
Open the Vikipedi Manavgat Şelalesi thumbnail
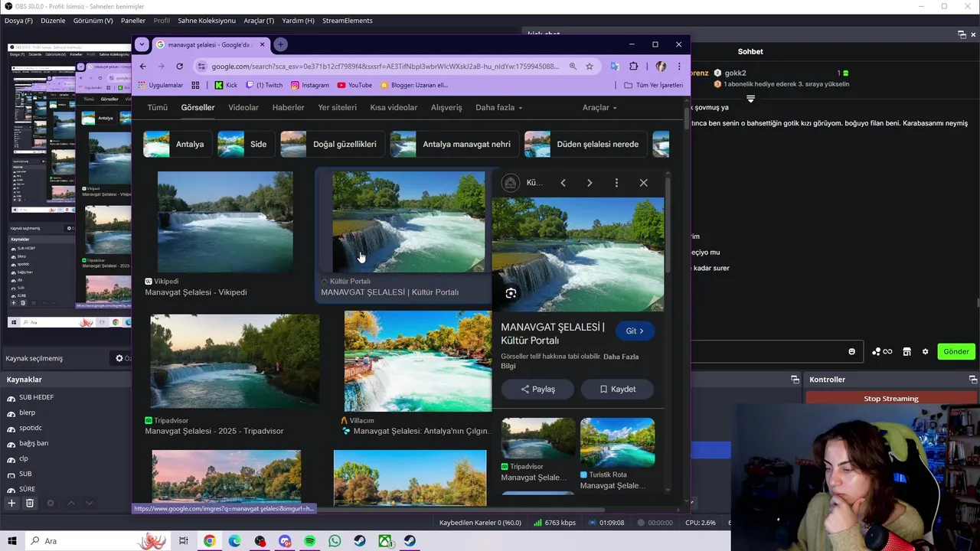225,222
